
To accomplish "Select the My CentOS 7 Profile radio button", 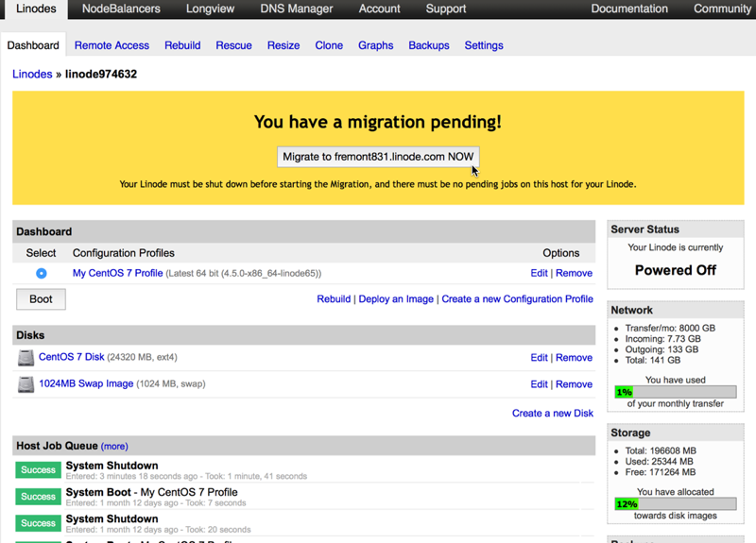I will click(42, 273).
